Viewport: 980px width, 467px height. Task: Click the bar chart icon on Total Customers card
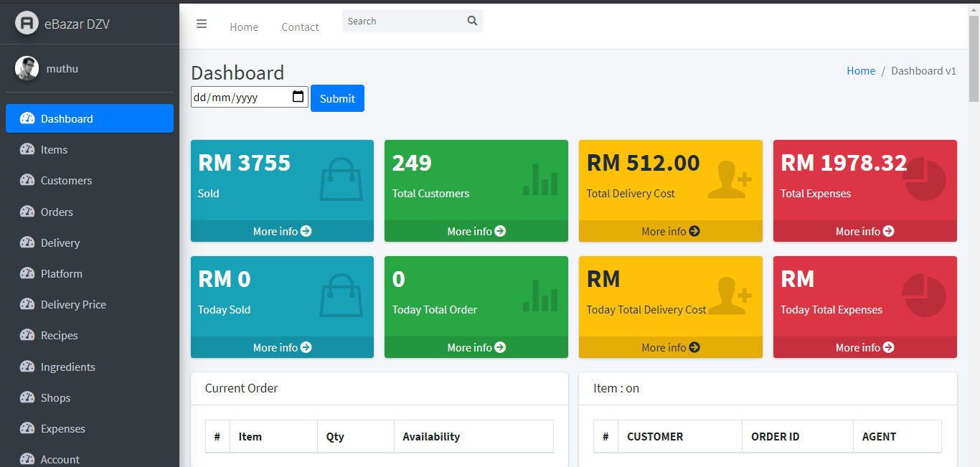click(x=540, y=179)
